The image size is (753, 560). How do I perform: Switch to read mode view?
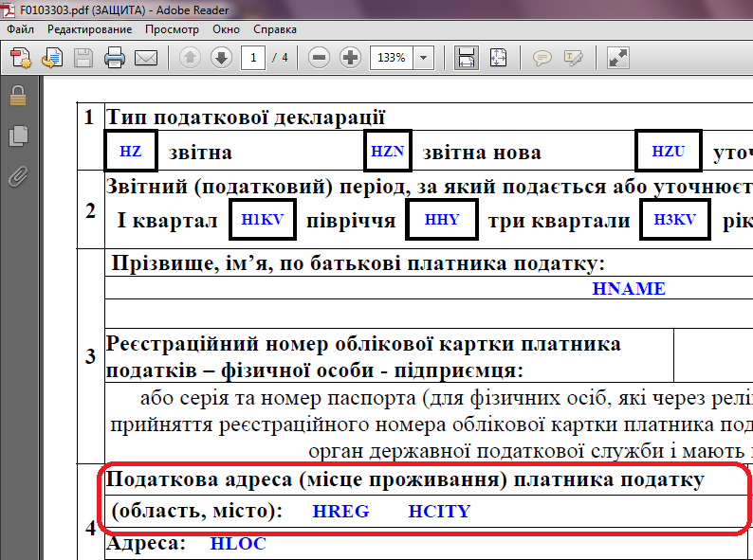(x=618, y=58)
